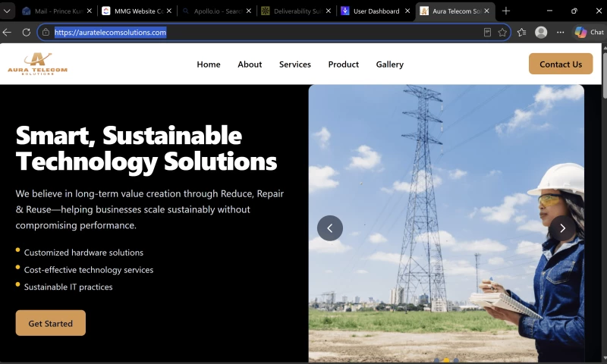Close the MMG Website tab

169,11
